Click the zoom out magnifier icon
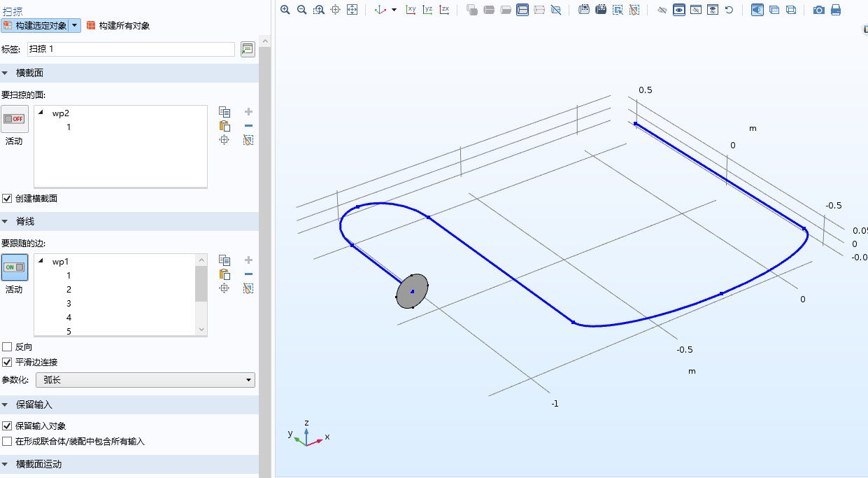 coord(301,10)
